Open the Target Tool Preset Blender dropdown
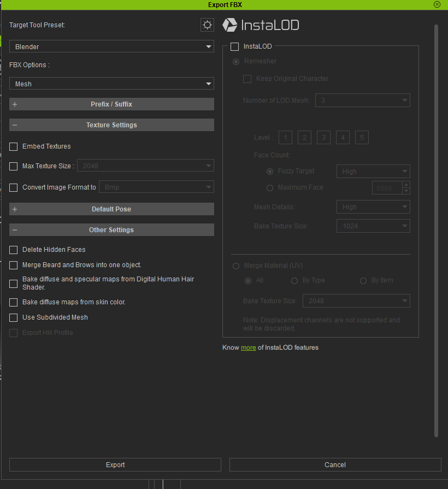The width and height of the screenshot is (448, 489). tap(111, 46)
